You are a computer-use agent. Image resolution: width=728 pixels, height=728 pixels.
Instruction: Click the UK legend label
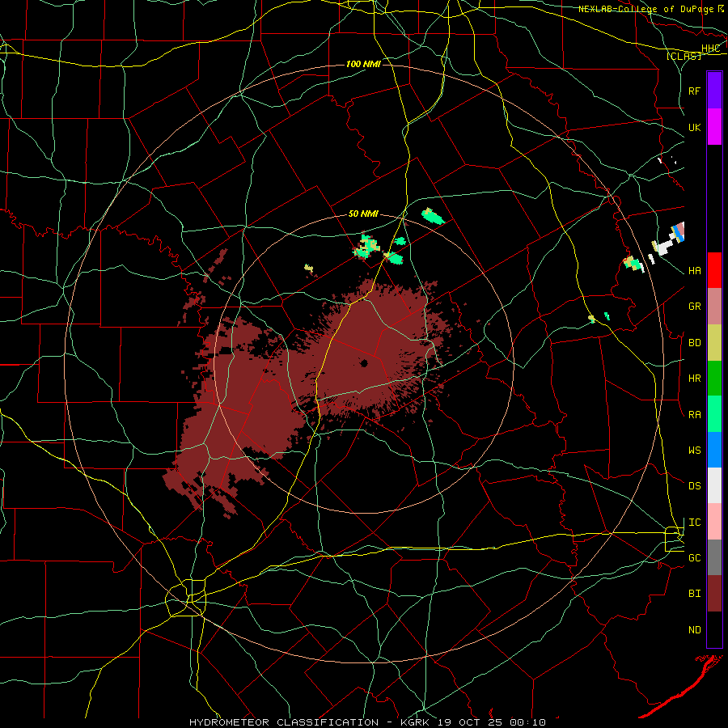coord(694,127)
